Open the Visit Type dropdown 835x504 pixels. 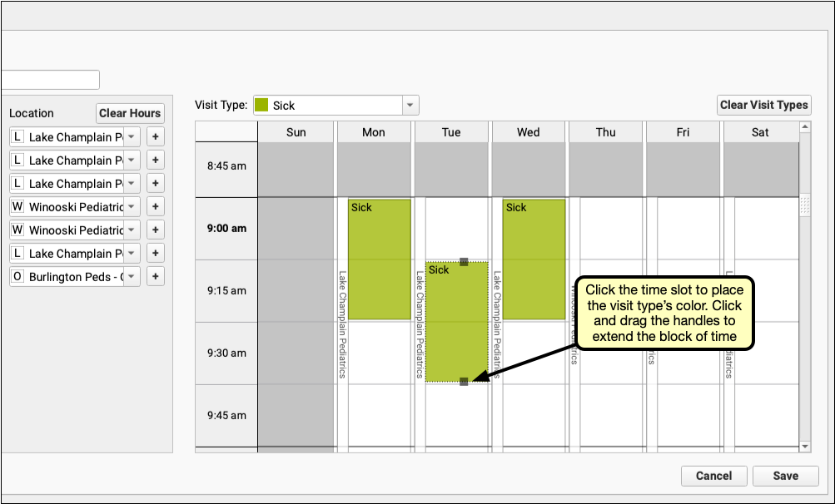pyautogui.click(x=410, y=106)
